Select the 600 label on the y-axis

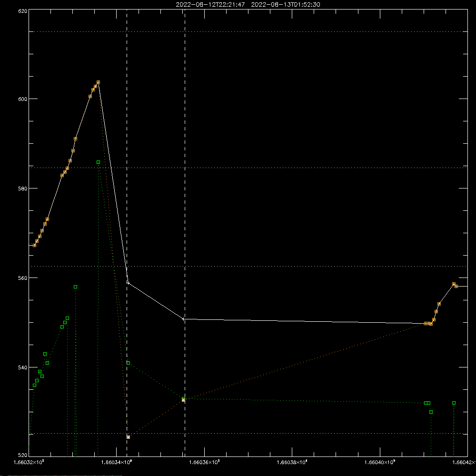(x=23, y=99)
